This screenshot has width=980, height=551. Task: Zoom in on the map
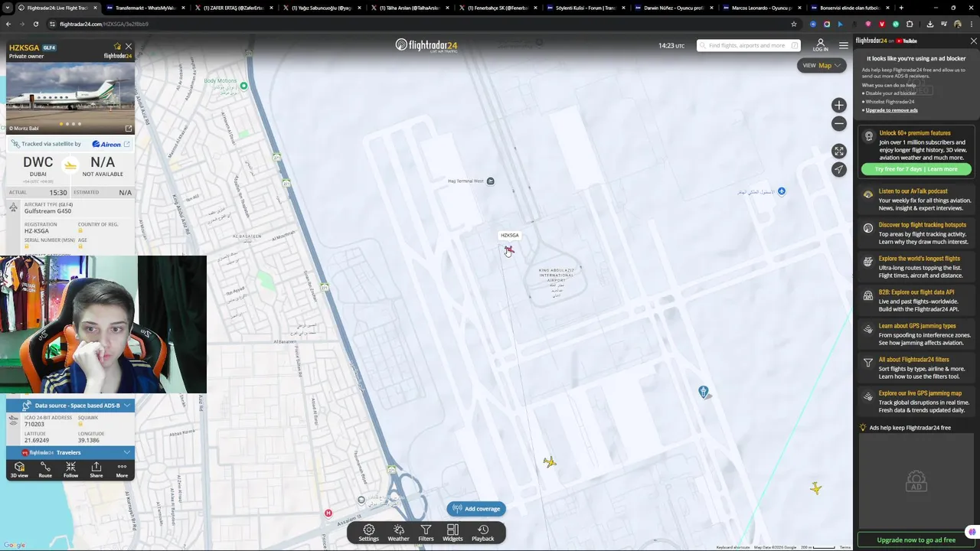[x=839, y=106]
